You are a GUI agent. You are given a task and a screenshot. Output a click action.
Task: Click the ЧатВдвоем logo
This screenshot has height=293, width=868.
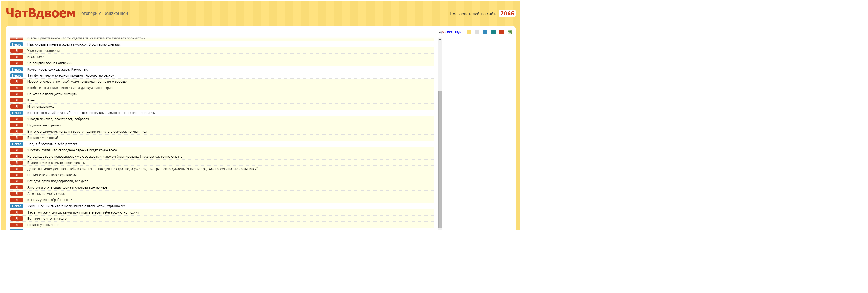(x=40, y=14)
